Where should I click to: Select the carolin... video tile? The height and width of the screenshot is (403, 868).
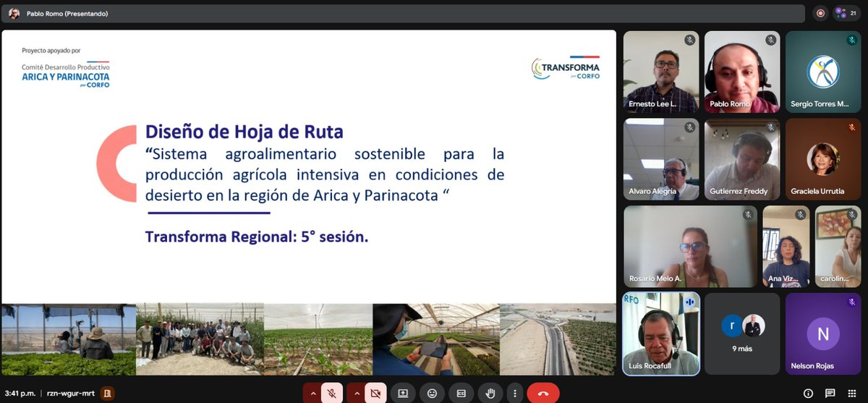tap(838, 247)
